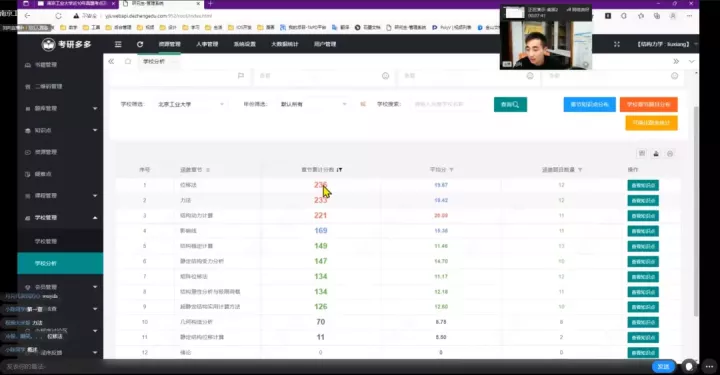Toggle the sidebar menu hamburger icon
The image size is (720, 375).
[118, 44]
